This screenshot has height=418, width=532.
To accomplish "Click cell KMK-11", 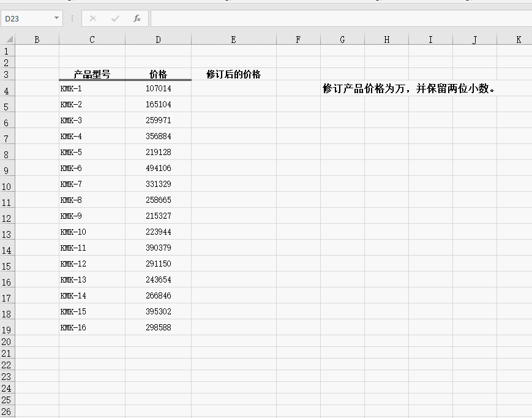I will 92,248.
